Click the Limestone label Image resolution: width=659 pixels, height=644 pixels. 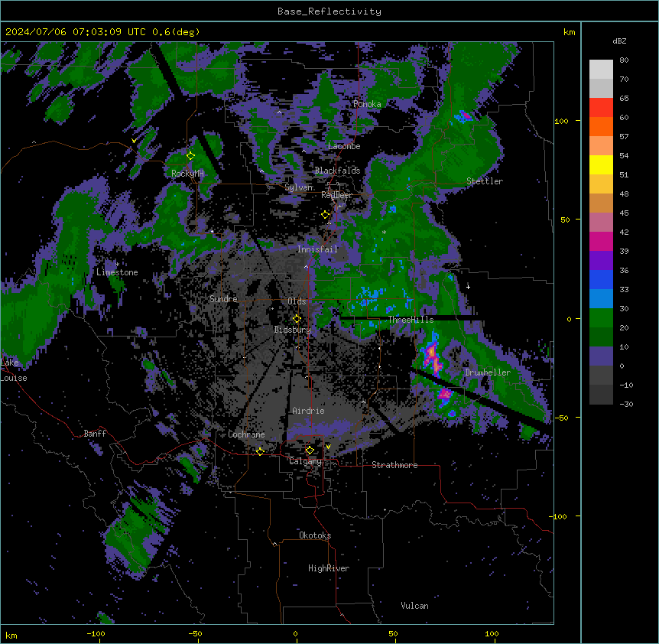point(117,272)
